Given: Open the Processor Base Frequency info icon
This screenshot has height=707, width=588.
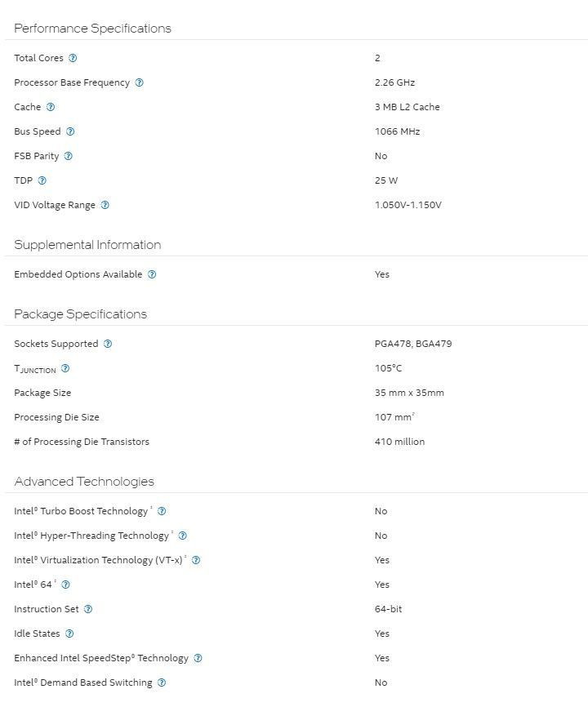Looking at the screenshot, I should 139,82.
